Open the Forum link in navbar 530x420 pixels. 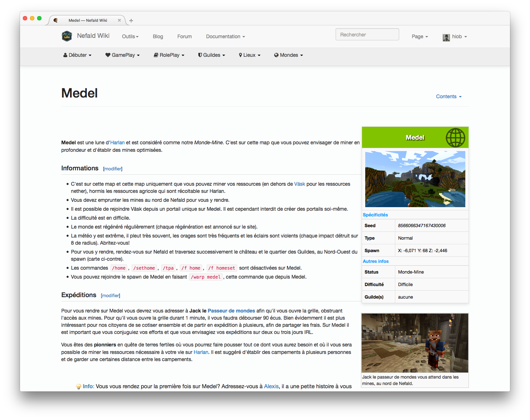(184, 36)
